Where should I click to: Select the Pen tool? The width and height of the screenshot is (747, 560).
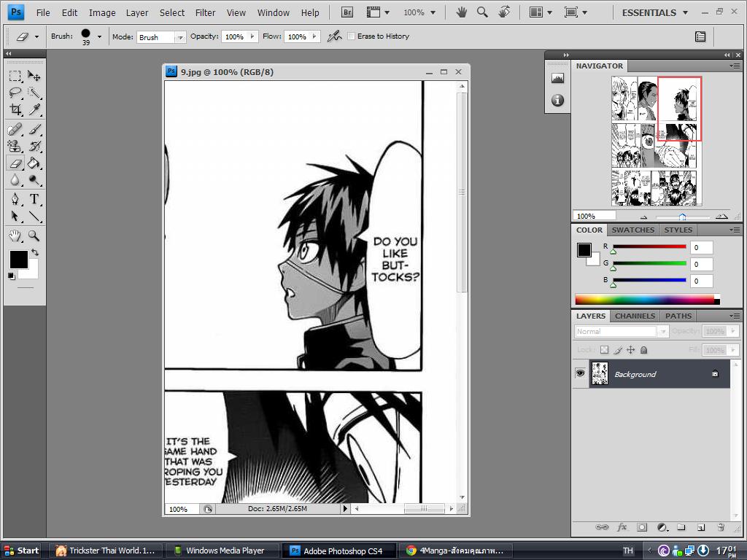[15, 199]
